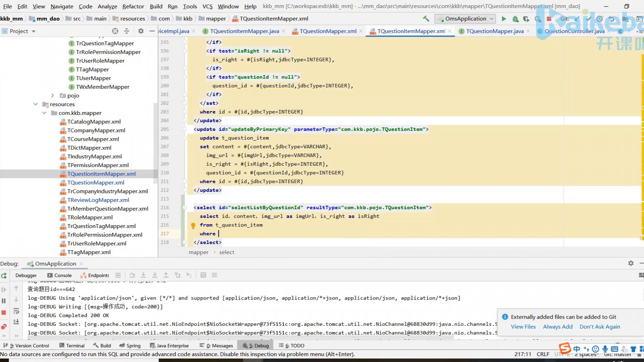Open 0: Messages tool window

(x=216, y=346)
